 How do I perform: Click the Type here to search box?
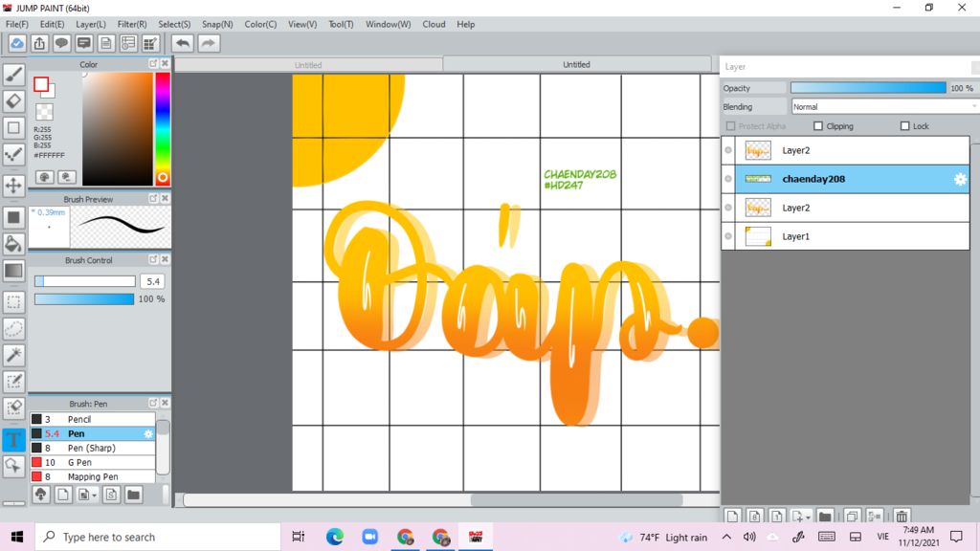pyautogui.click(x=158, y=537)
